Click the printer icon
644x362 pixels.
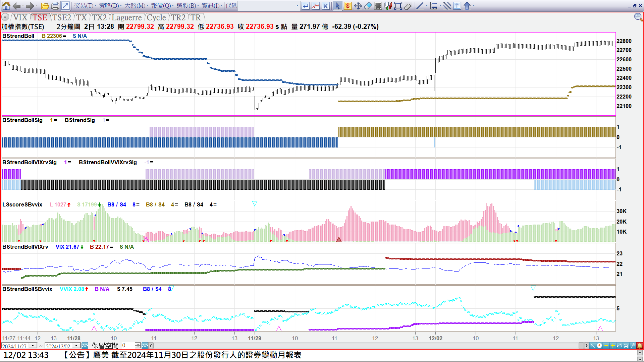[x=55, y=6]
